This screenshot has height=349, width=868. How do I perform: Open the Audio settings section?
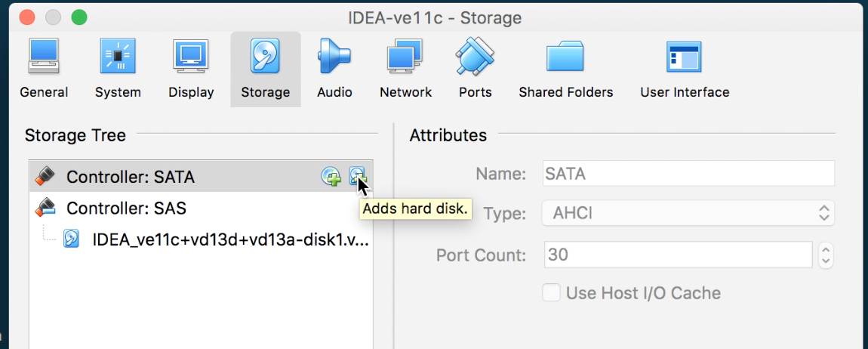[x=334, y=69]
